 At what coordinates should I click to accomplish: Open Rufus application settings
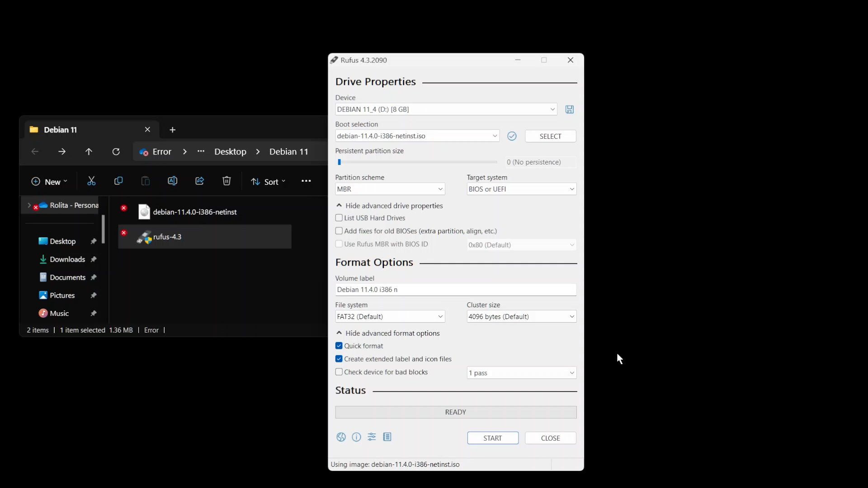click(x=371, y=437)
